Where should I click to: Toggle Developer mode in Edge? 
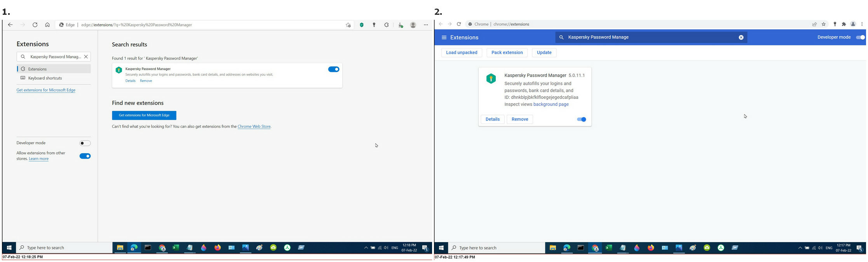click(85, 143)
